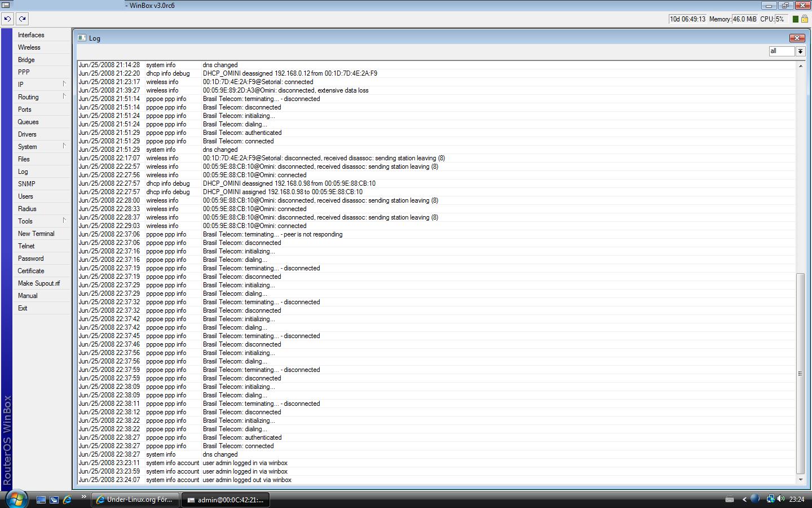Open a New Terminal
Viewport: 812px width, 508px height.
42,234
